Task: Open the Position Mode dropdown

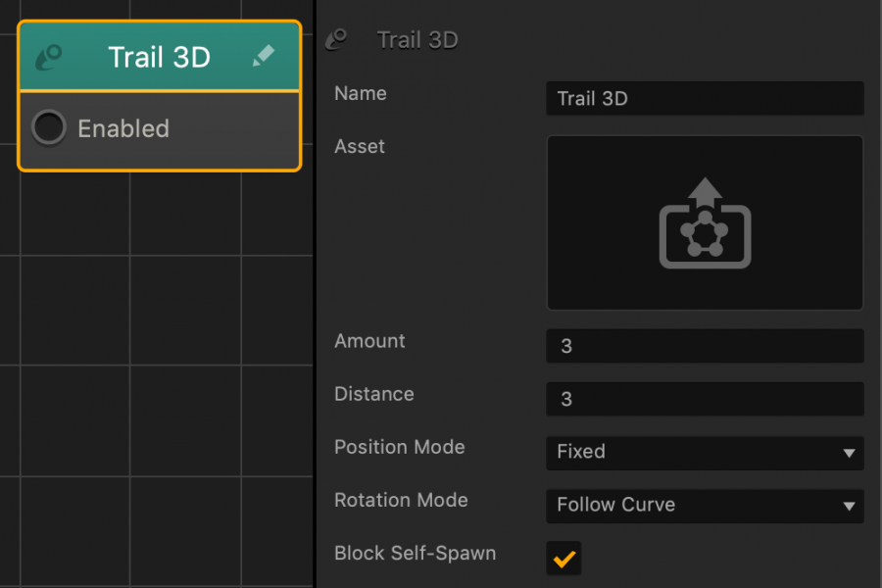Action: point(705,454)
